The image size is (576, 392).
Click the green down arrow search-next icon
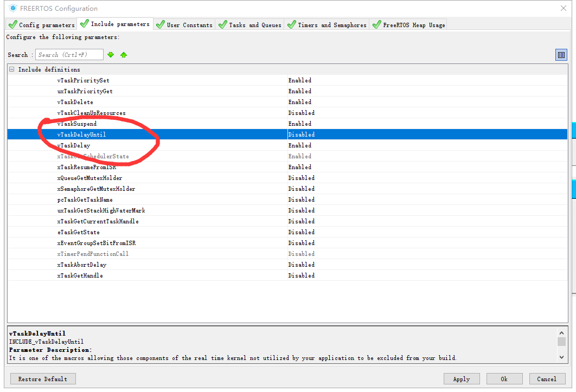(x=111, y=55)
